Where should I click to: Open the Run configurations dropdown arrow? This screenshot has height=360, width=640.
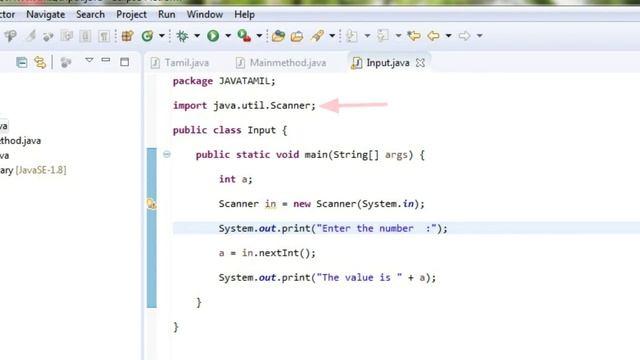pos(228,36)
